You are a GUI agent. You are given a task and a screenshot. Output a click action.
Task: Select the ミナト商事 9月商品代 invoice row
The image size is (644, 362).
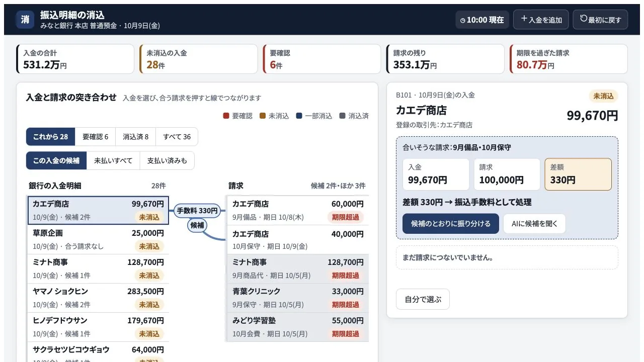coord(298,268)
